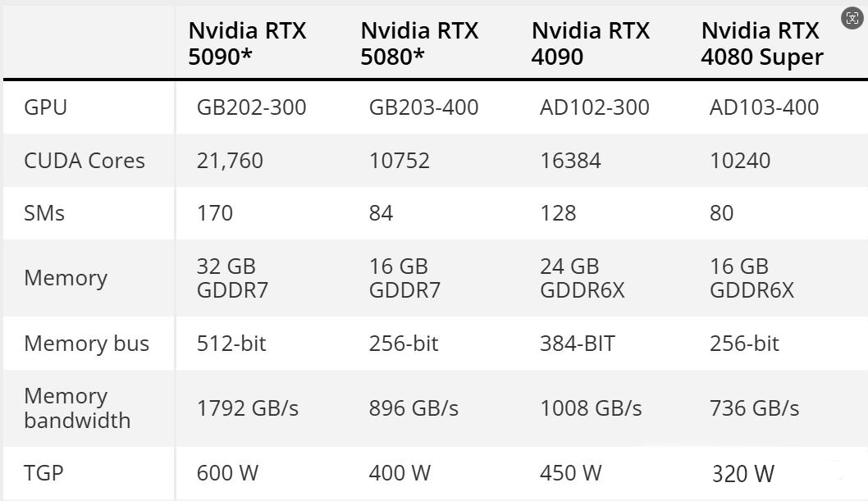Select the Memory bandwidth row label

77,408
